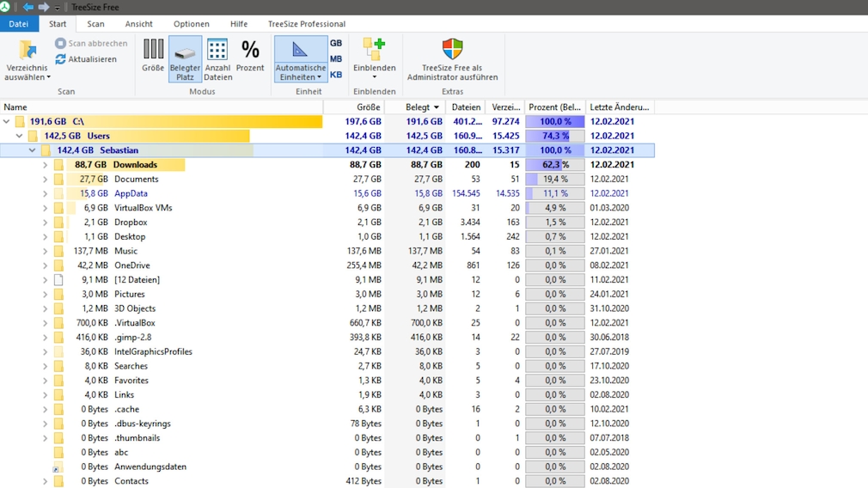Click the Music folder icon
Image resolution: width=868 pixels, height=488 pixels.
pyautogui.click(x=58, y=251)
